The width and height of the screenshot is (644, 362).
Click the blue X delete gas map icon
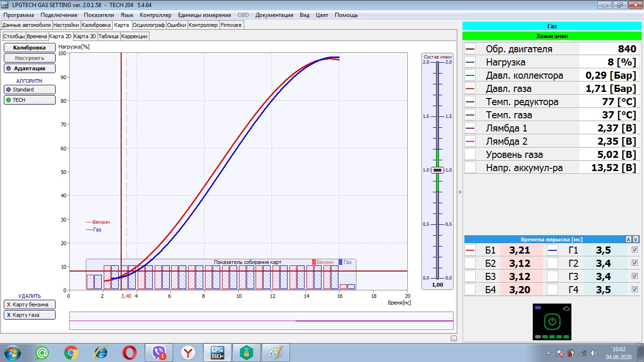tap(8, 315)
